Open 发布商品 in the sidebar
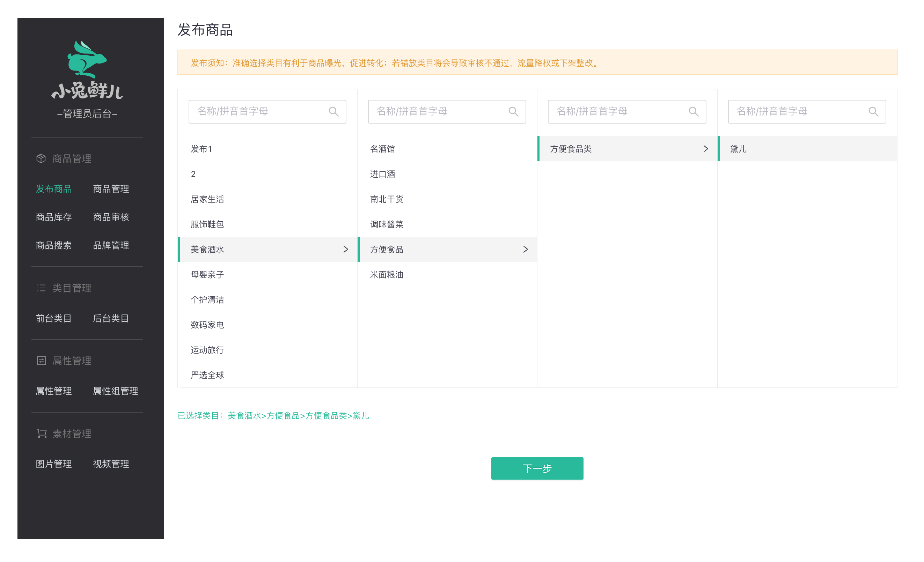The image size is (924, 562). coord(54,188)
